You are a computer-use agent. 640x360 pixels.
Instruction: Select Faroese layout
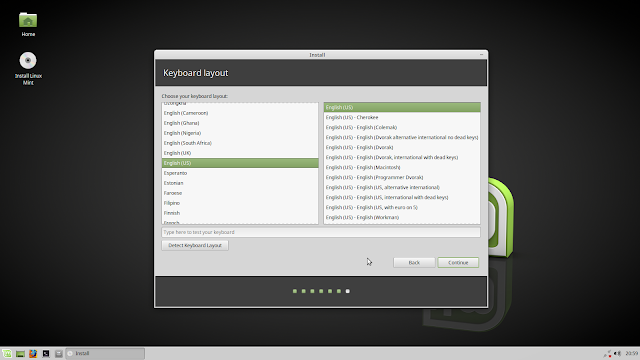coord(240,193)
